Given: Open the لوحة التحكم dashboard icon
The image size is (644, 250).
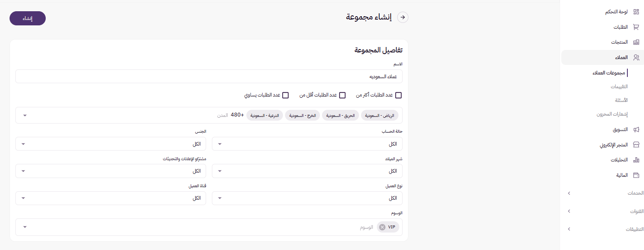Looking at the screenshot, I should click(636, 12).
